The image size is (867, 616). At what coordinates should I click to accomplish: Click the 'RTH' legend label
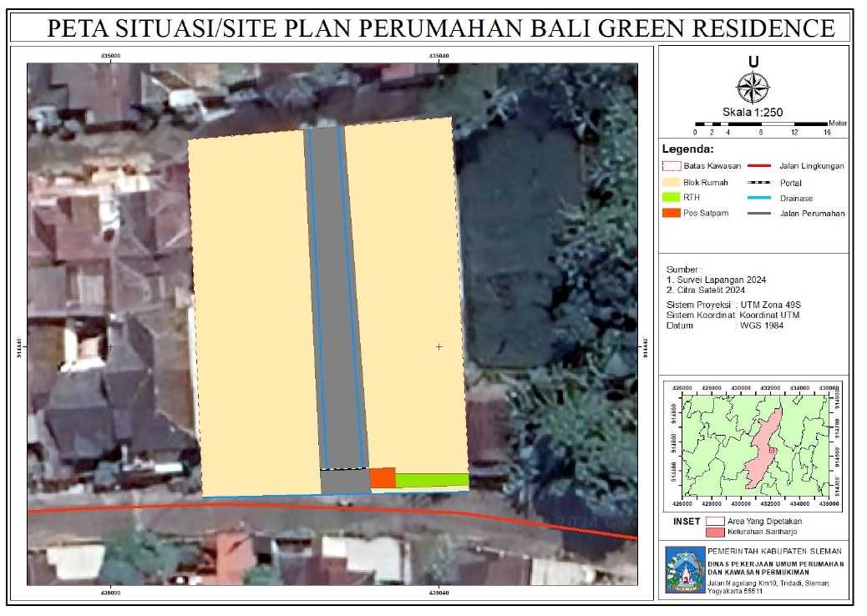tap(691, 197)
